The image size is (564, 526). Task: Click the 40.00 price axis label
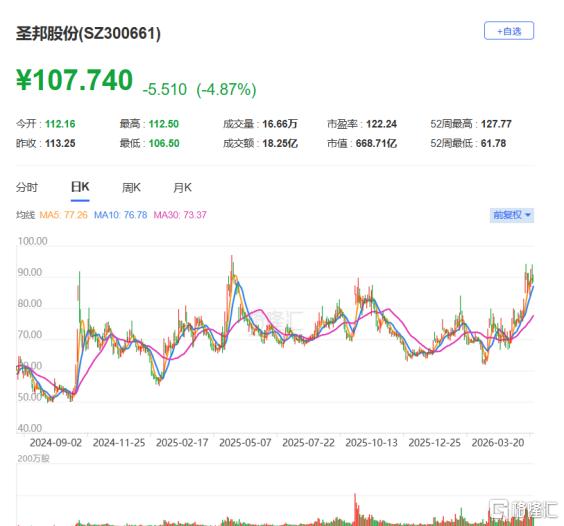click(x=30, y=428)
